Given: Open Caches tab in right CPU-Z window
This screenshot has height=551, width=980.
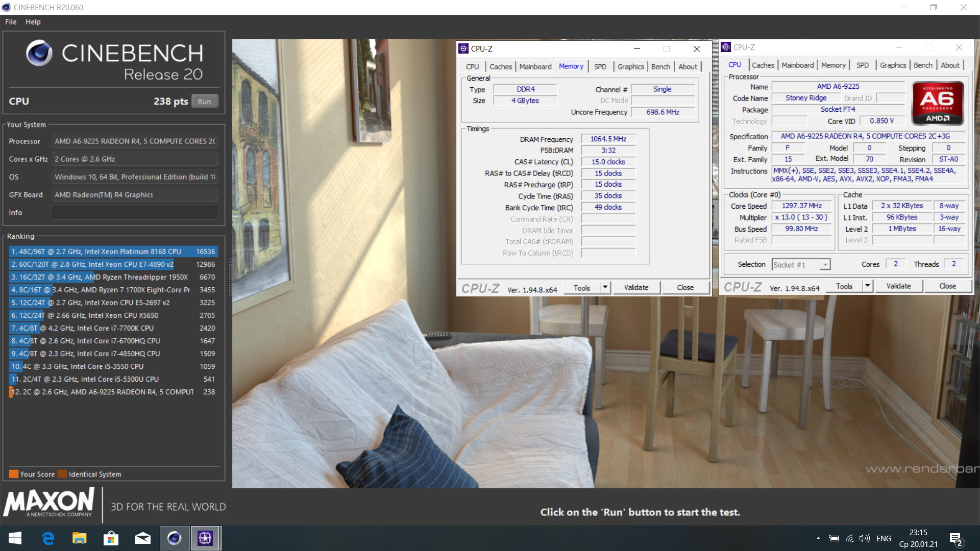Looking at the screenshot, I should click(763, 65).
